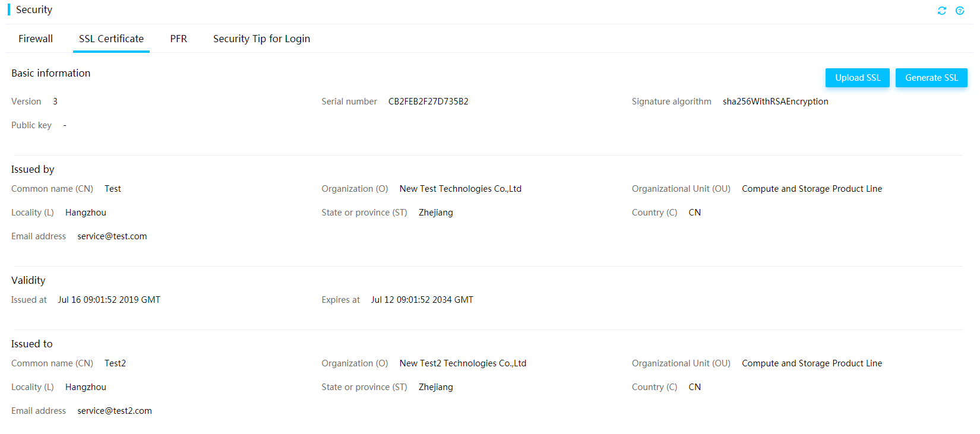Viewport: 980px width, 434px height.
Task: Click issuer email service@test.com
Action: point(112,236)
